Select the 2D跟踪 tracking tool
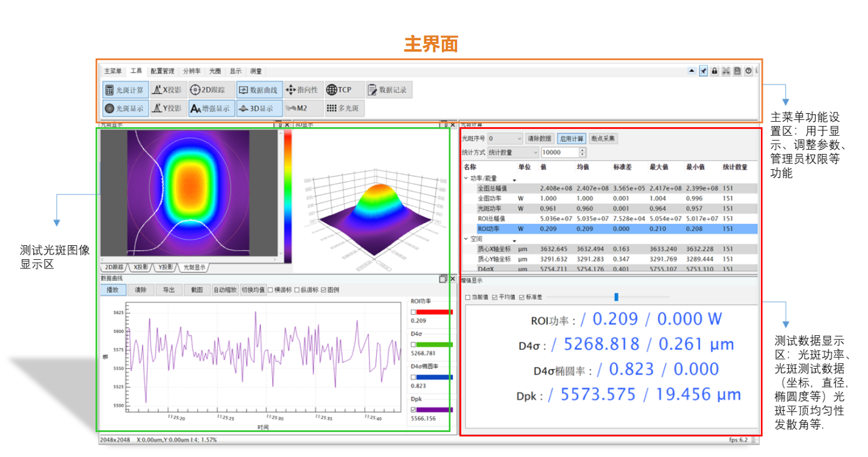Image resolution: width=868 pixels, height=457 pixels. (207, 90)
